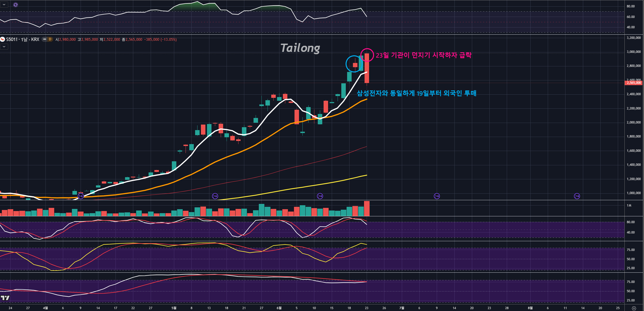The width and height of the screenshot is (644, 311).
Task: Click the 4월 label on the time axis
Action: 45,308
